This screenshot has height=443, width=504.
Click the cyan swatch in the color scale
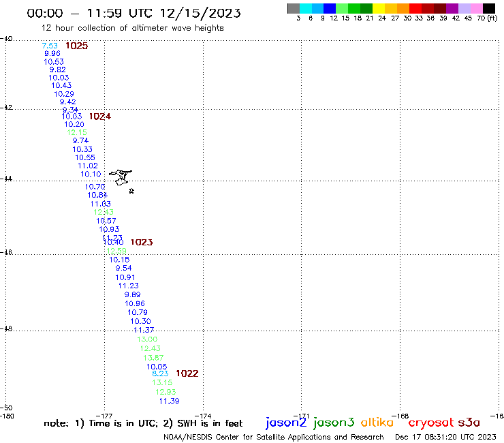[x=306, y=8]
